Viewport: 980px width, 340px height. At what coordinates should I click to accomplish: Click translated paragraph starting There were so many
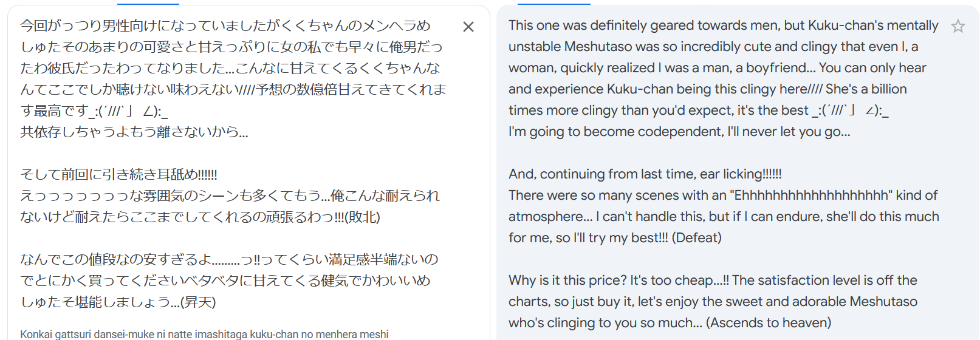(724, 217)
